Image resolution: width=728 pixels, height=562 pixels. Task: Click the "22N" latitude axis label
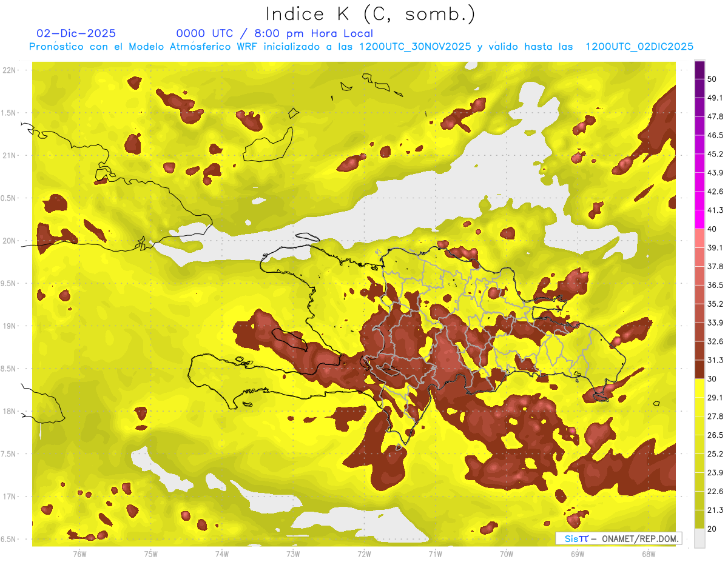[10, 70]
